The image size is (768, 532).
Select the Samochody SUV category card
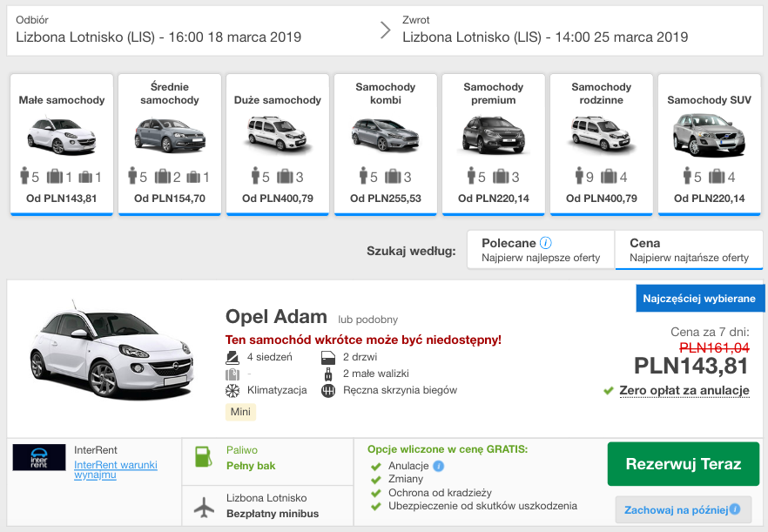click(x=709, y=145)
